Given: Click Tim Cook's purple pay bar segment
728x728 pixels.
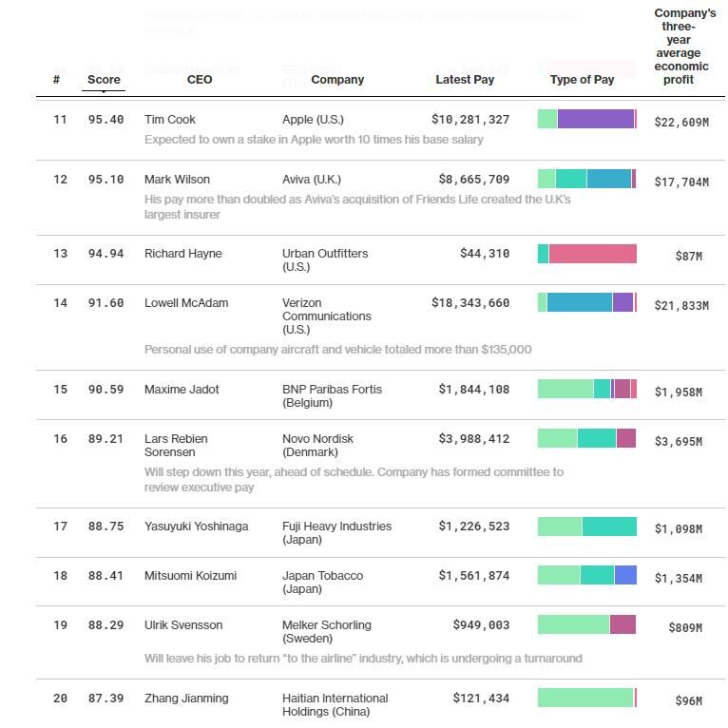Looking at the screenshot, I should pyautogui.click(x=595, y=120).
